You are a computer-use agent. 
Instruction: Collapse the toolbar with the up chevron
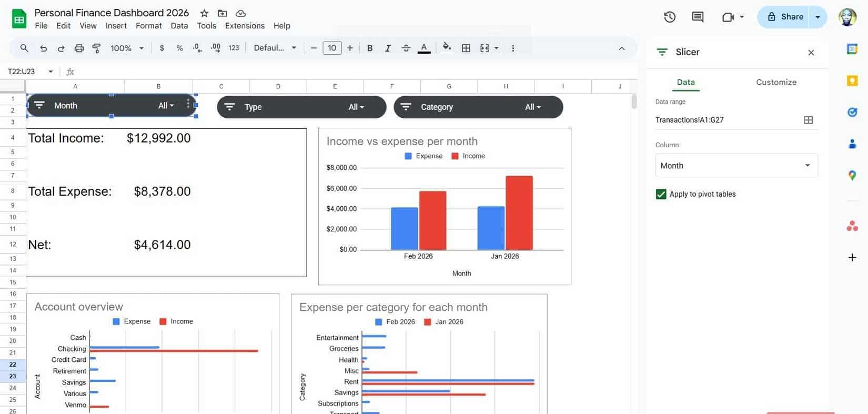[622, 48]
